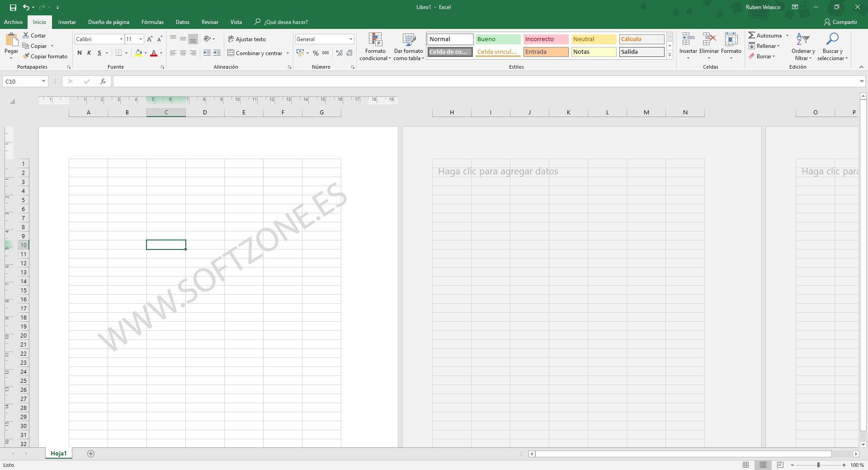Click the Compartir share button

840,22
